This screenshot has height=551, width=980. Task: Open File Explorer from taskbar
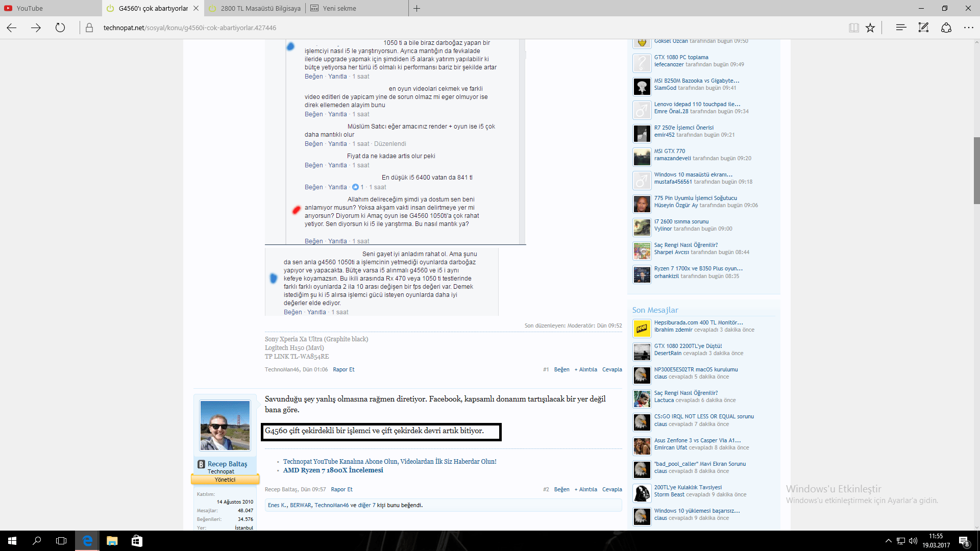click(112, 541)
